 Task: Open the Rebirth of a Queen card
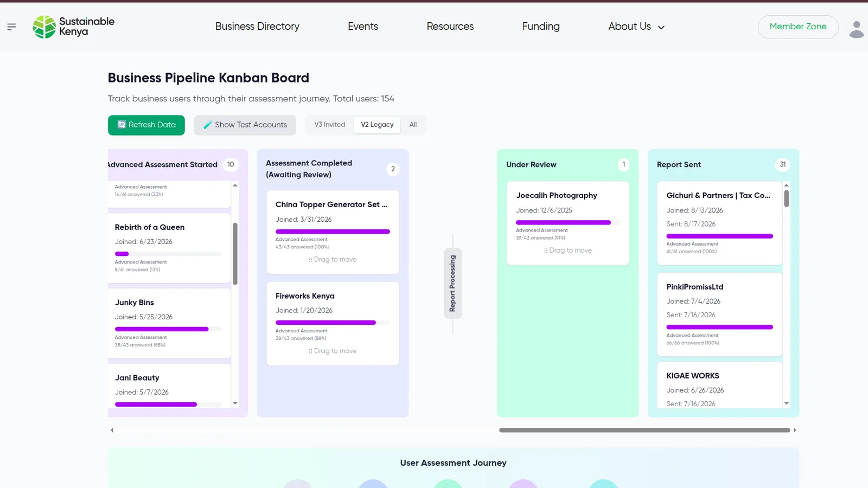click(169, 248)
